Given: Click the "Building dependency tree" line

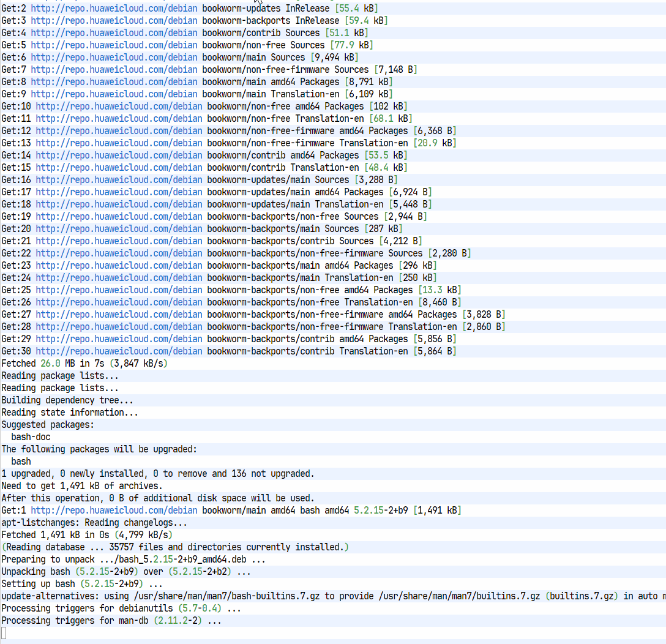Looking at the screenshot, I should pos(67,400).
